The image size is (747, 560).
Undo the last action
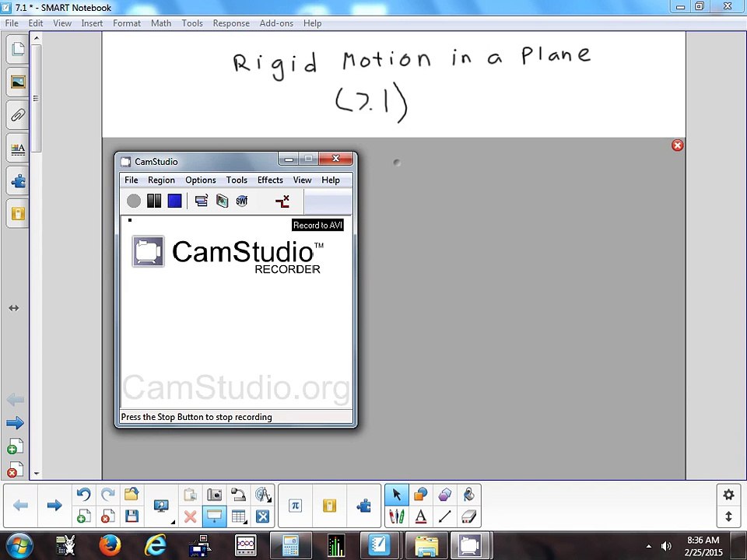pyautogui.click(x=84, y=495)
